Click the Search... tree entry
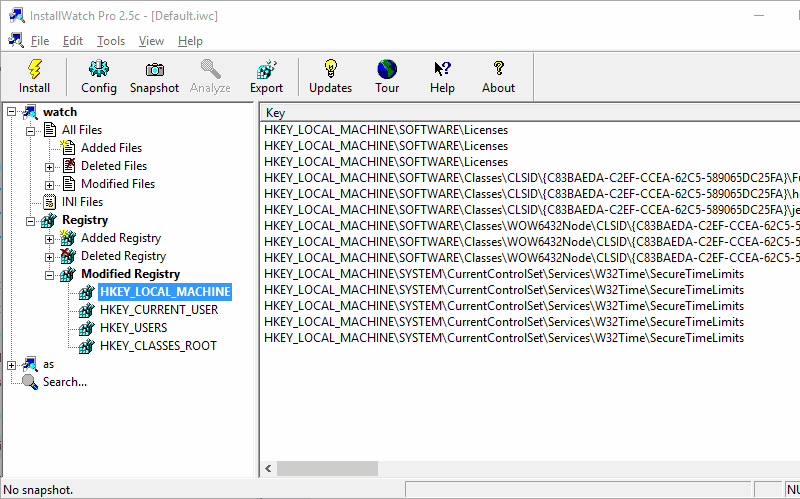800x499 pixels. pyautogui.click(x=65, y=382)
